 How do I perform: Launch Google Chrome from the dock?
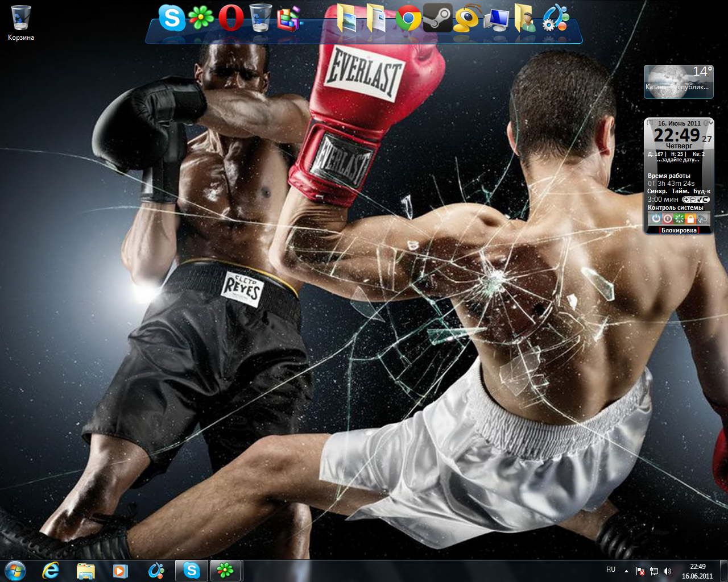pos(408,18)
